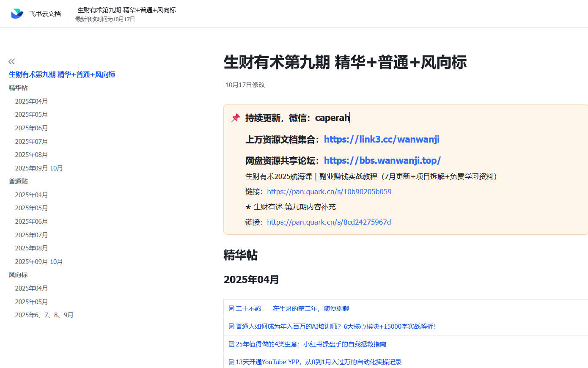Image resolution: width=588 pixels, height=368 pixels.
Task: Click the Feishu Docs logo icon
Action: (x=17, y=14)
